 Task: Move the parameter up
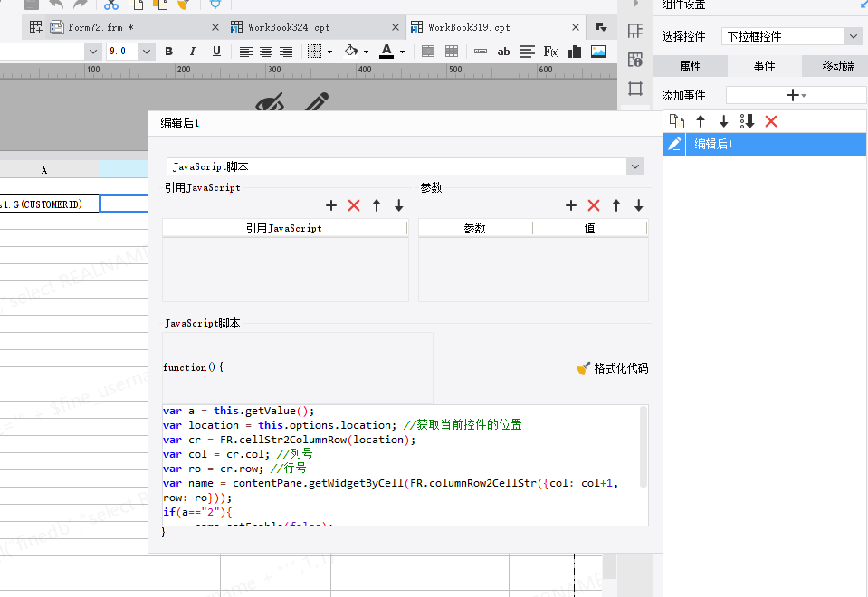(616, 205)
